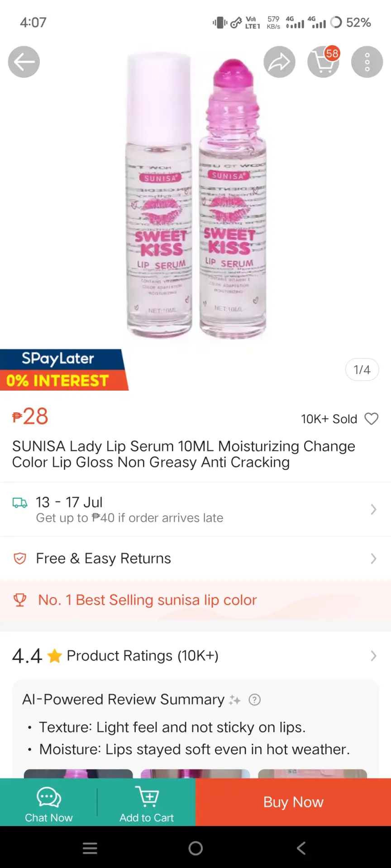Tap the back arrow icon
This screenshot has height=868, width=391.
point(24,62)
